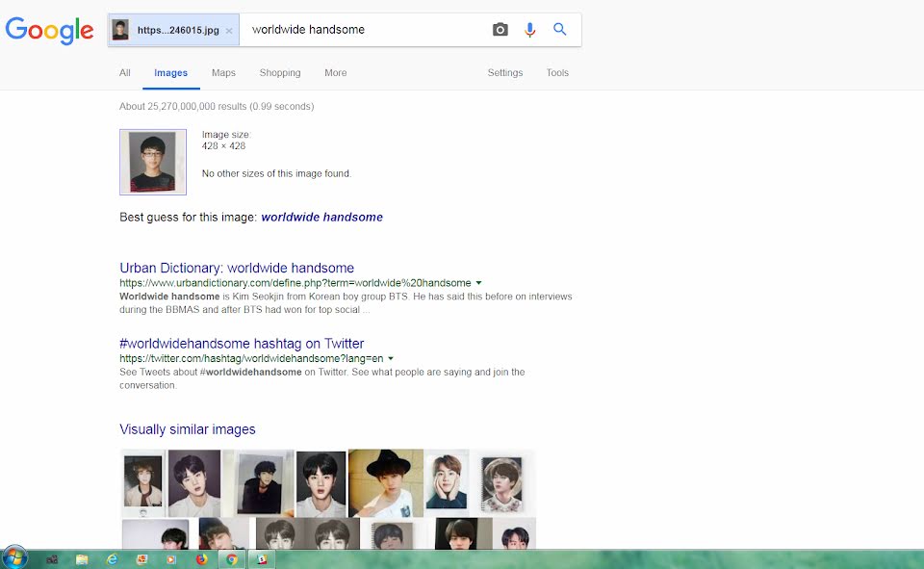Open fourth similar image in top row
Viewport: 924px width, 569px height.
point(321,483)
